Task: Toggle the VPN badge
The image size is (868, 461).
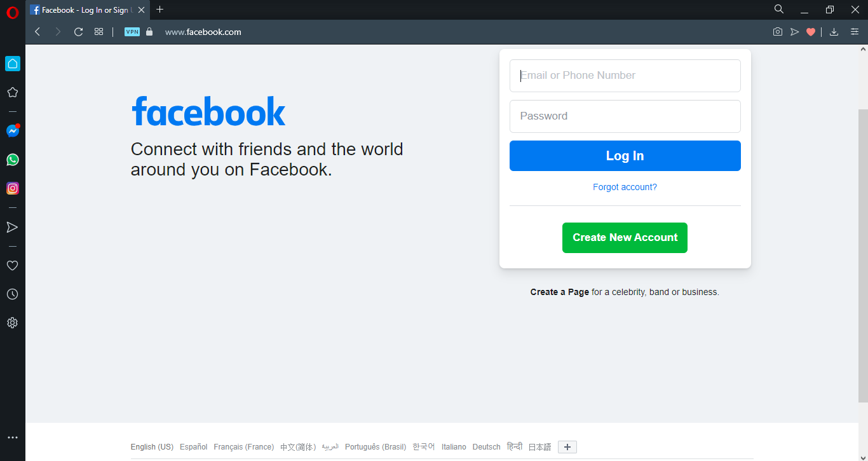Action: click(x=132, y=32)
